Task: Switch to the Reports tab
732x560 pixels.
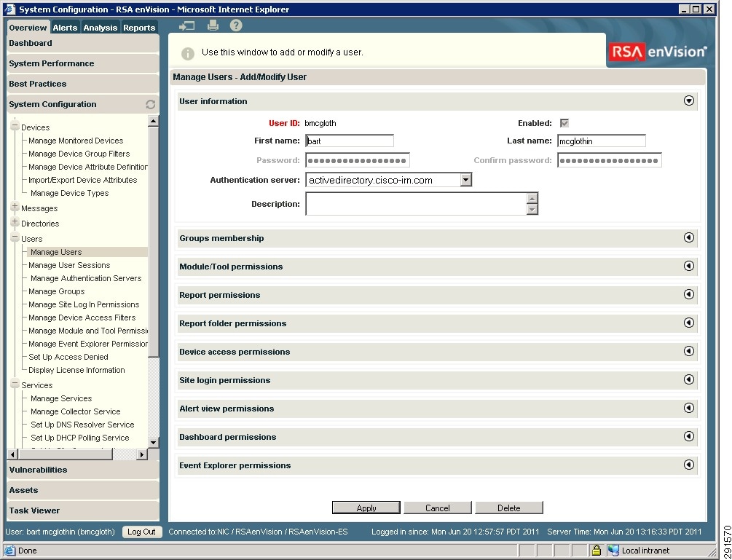Action: pos(139,28)
